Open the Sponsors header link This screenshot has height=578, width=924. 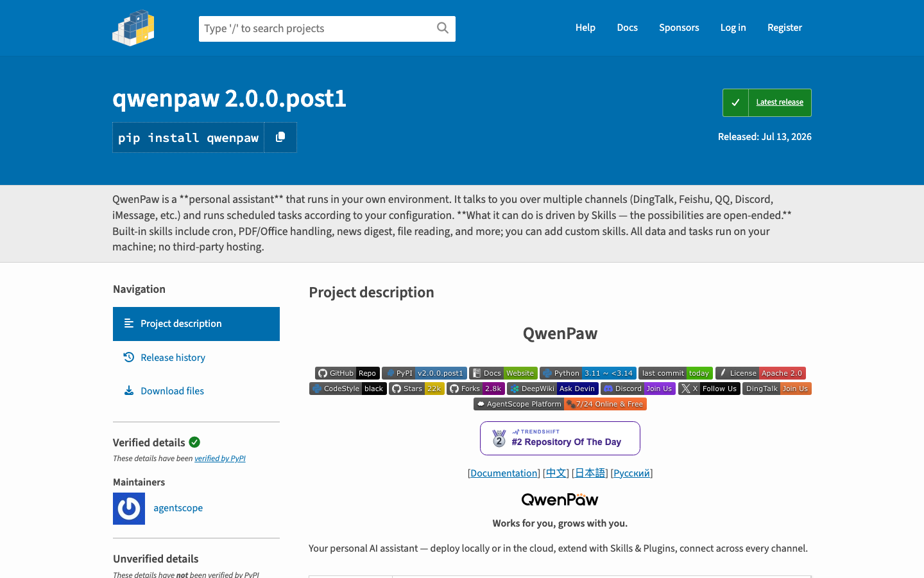[679, 28]
